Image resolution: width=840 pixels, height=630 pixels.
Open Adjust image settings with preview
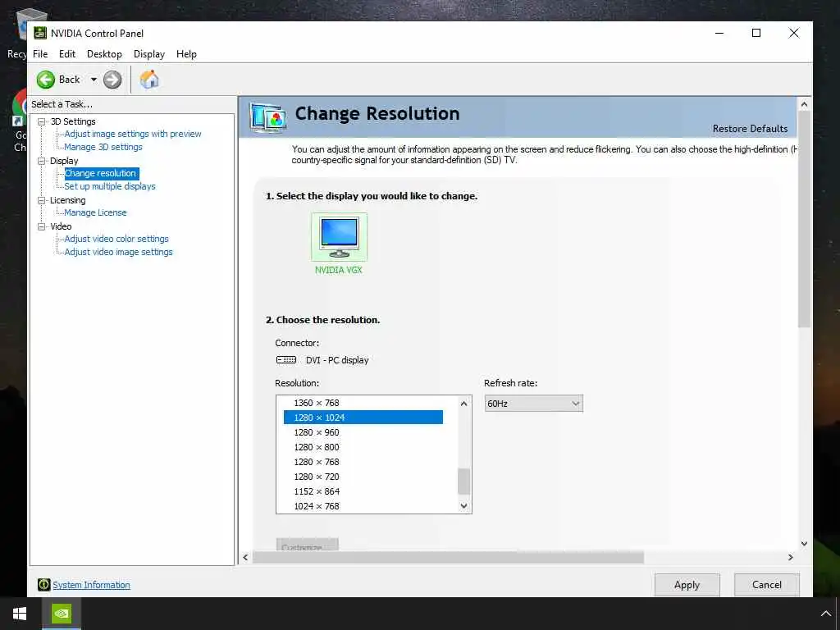[x=133, y=134]
